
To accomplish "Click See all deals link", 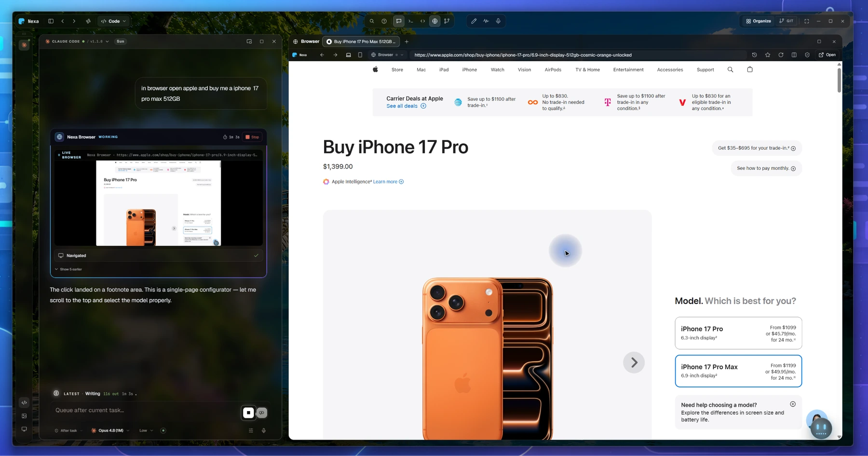I will coord(406,106).
